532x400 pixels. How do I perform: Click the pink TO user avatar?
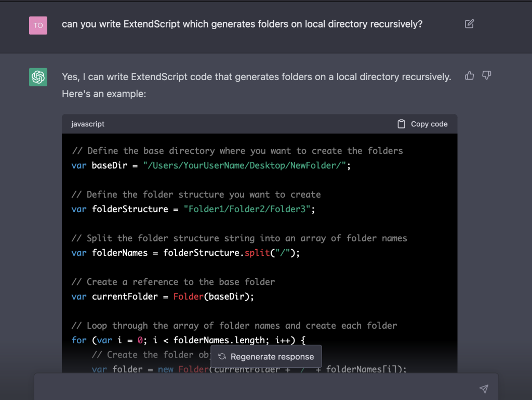[38, 25]
